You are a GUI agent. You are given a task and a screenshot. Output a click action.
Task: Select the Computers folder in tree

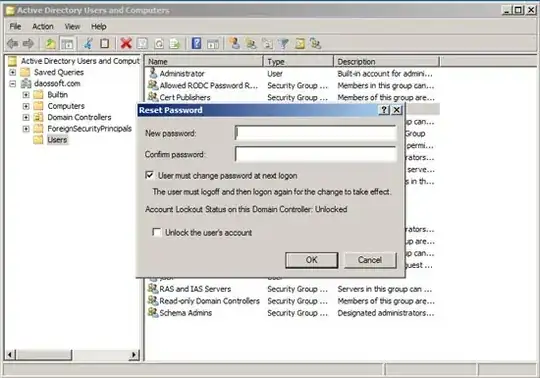(x=66, y=106)
